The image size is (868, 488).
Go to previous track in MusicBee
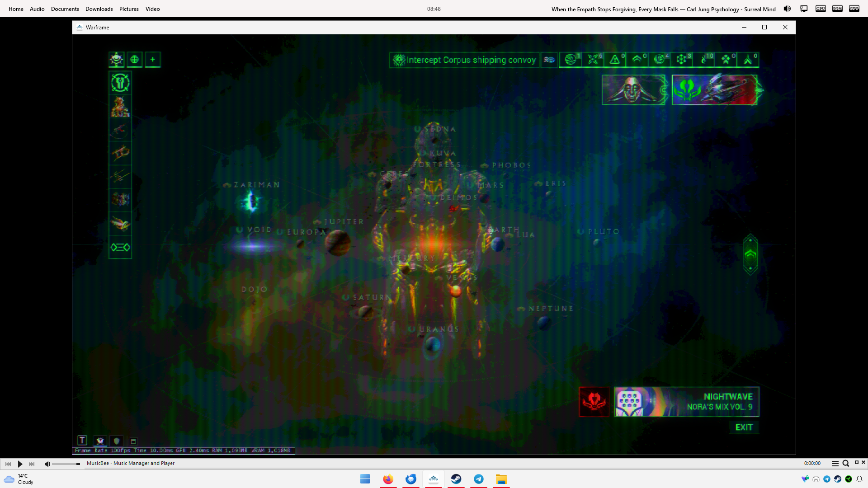pyautogui.click(x=8, y=464)
